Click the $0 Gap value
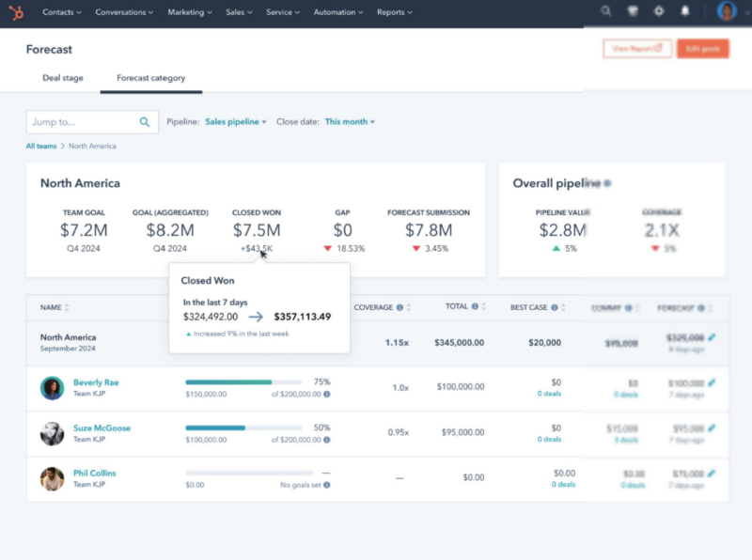This screenshot has width=752, height=560. [x=342, y=230]
